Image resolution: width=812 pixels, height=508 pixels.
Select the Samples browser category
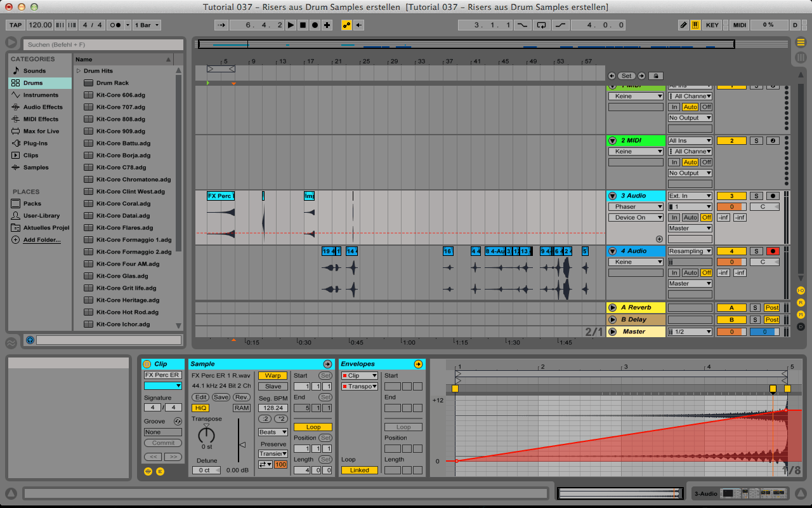[x=36, y=168]
